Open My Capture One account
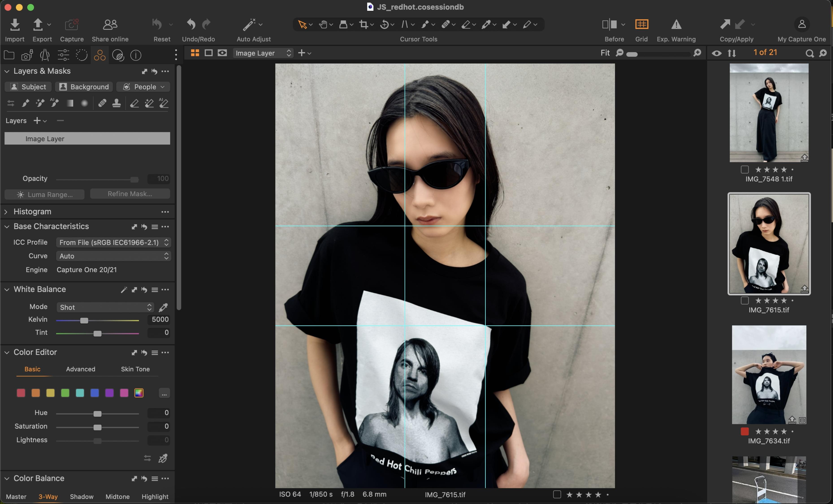 coord(802,25)
